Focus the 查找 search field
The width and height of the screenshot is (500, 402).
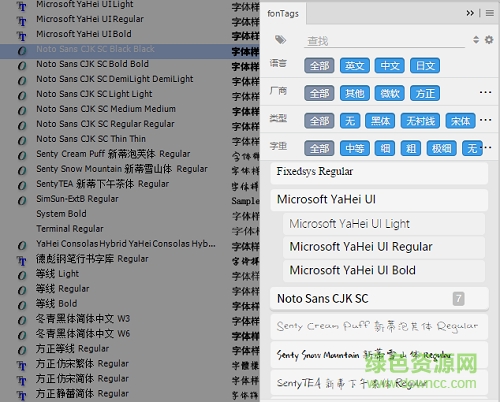click(x=385, y=41)
